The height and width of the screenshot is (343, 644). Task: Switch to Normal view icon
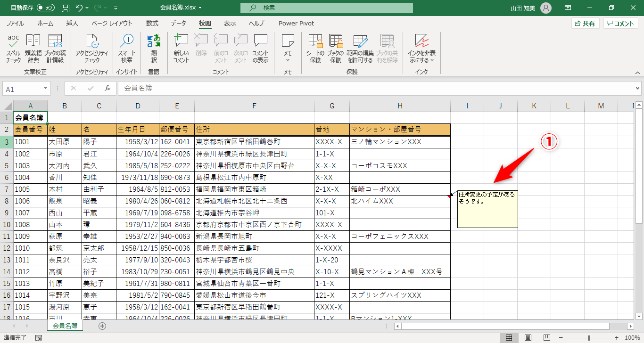pyautogui.click(x=509, y=338)
